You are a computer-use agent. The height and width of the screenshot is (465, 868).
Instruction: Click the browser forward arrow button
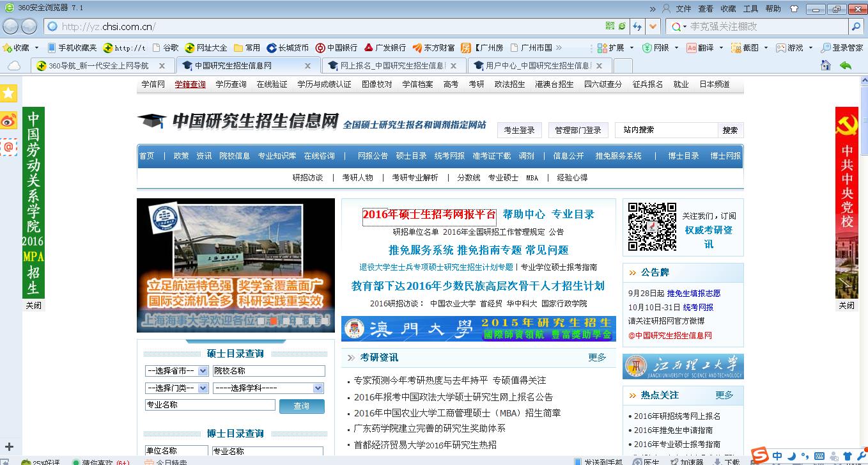[29, 26]
